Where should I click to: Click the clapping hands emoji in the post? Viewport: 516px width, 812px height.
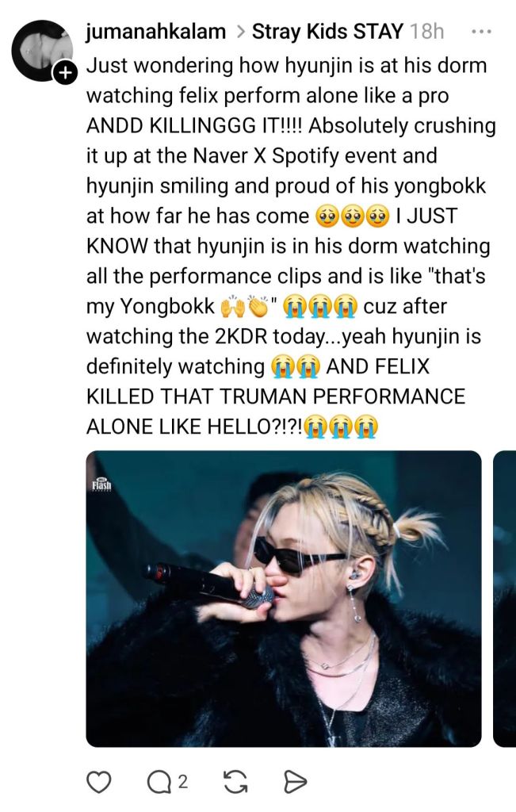(x=259, y=307)
